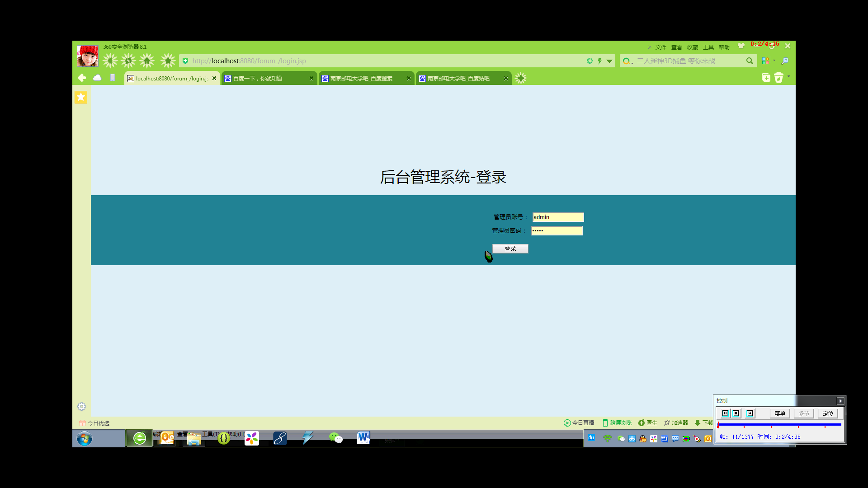Switch to the 百度一下，你就知道 tab

[x=269, y=78]
